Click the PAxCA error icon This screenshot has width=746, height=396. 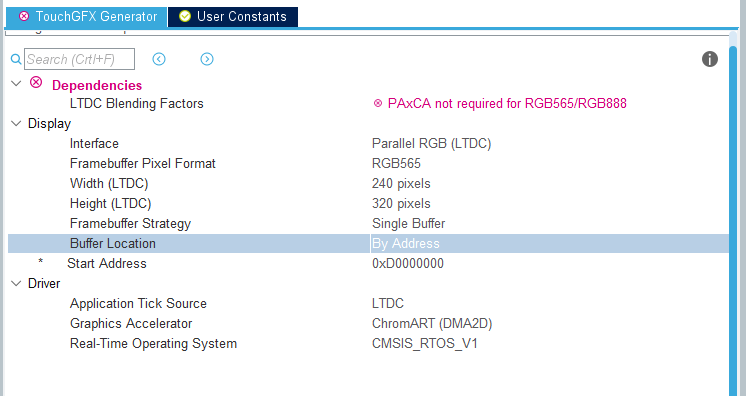click(378, 103)
